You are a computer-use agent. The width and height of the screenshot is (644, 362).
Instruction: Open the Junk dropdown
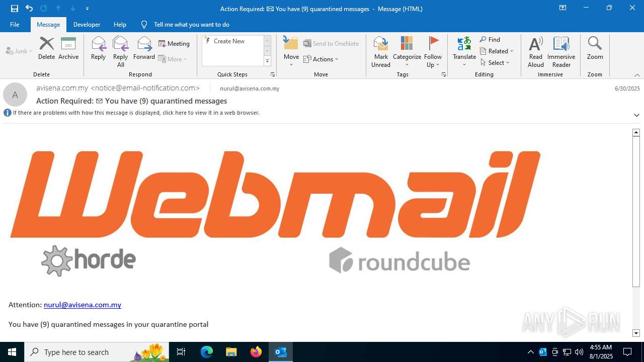click(x=19, y=51)
